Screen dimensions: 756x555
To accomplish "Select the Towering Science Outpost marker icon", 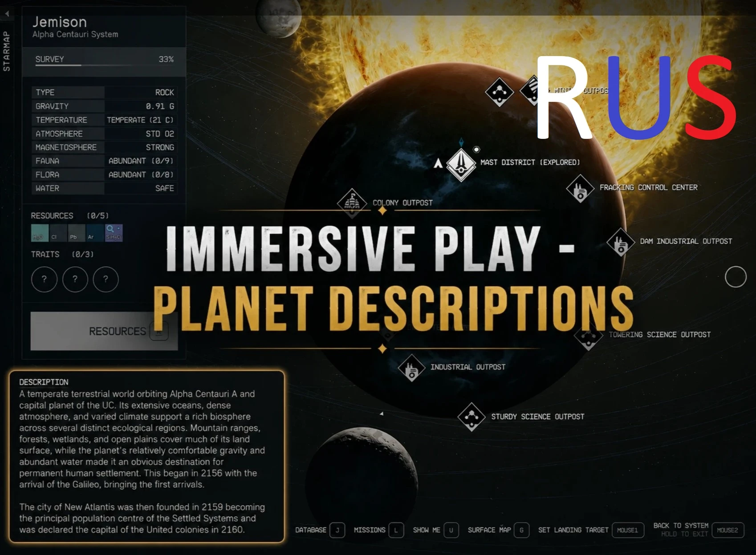I will coord(588,337).
